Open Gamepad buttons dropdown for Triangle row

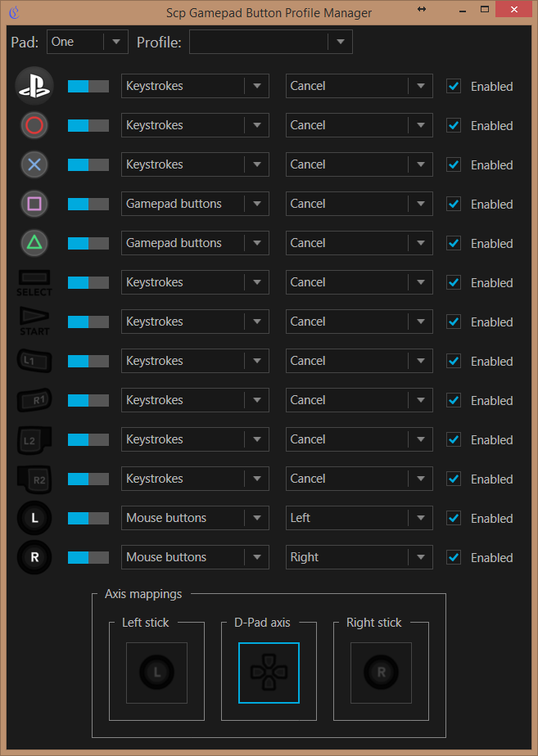click(x=195, y=243)
